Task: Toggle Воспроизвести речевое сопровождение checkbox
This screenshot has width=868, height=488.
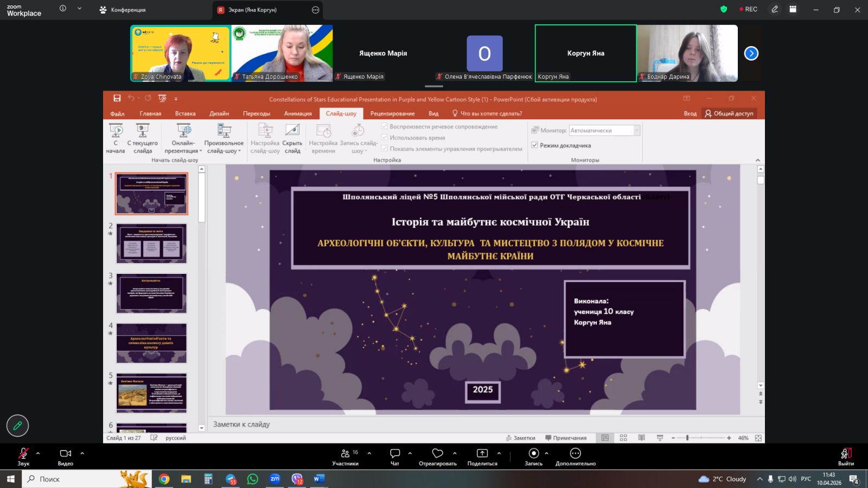Action: [x=385, y=126]
